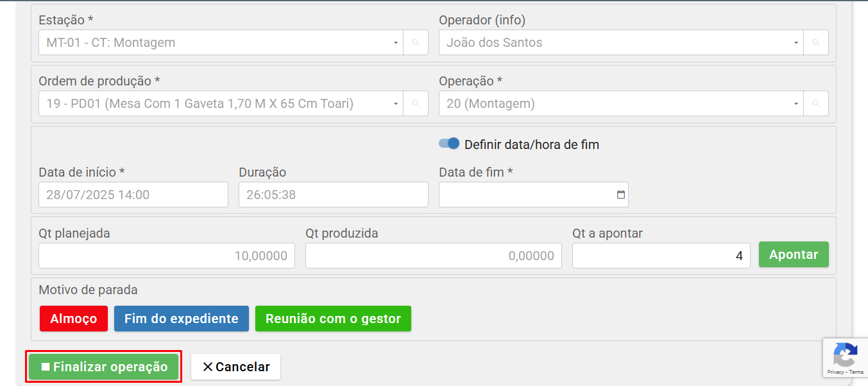Image resolution: width=868 pixels, height=386 pixels.
Task: Click the reCAPTCHA badge icon
Action: (x=845, y=355)
